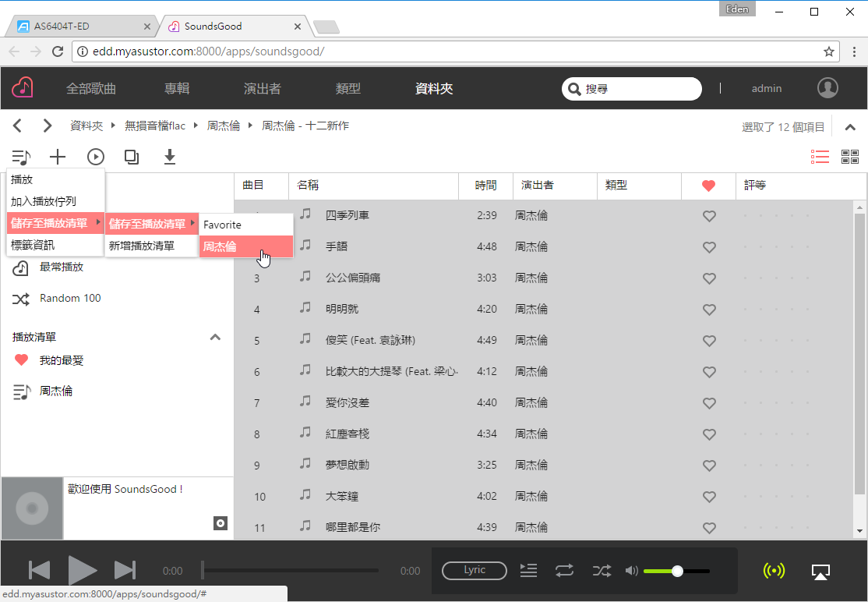Skip to previous track

pos(39,570)
